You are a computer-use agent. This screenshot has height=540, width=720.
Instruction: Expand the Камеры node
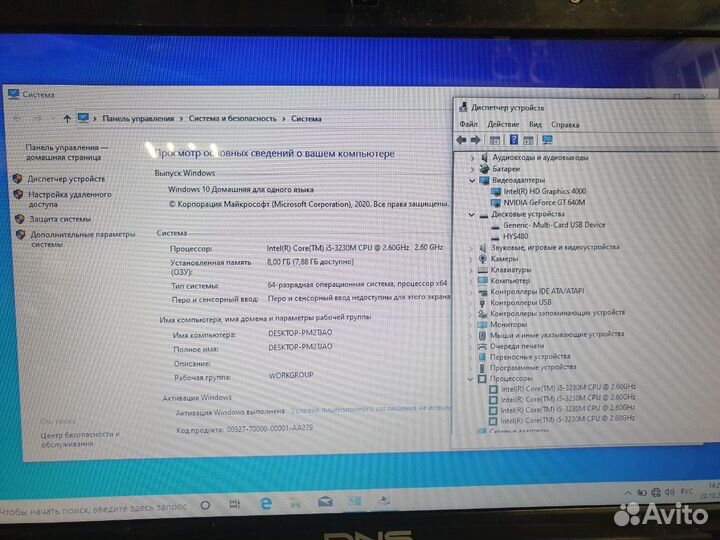[x=471, y=259]
